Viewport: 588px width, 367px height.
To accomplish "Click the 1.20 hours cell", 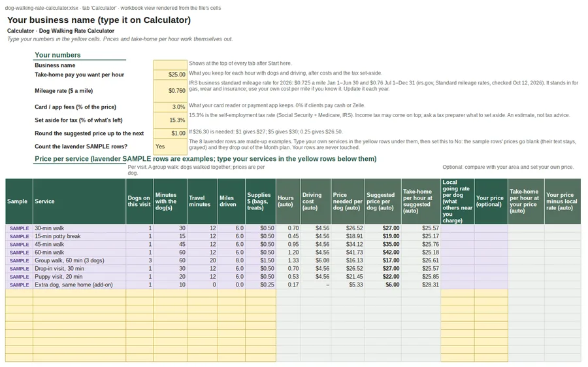I will point(288,253).
